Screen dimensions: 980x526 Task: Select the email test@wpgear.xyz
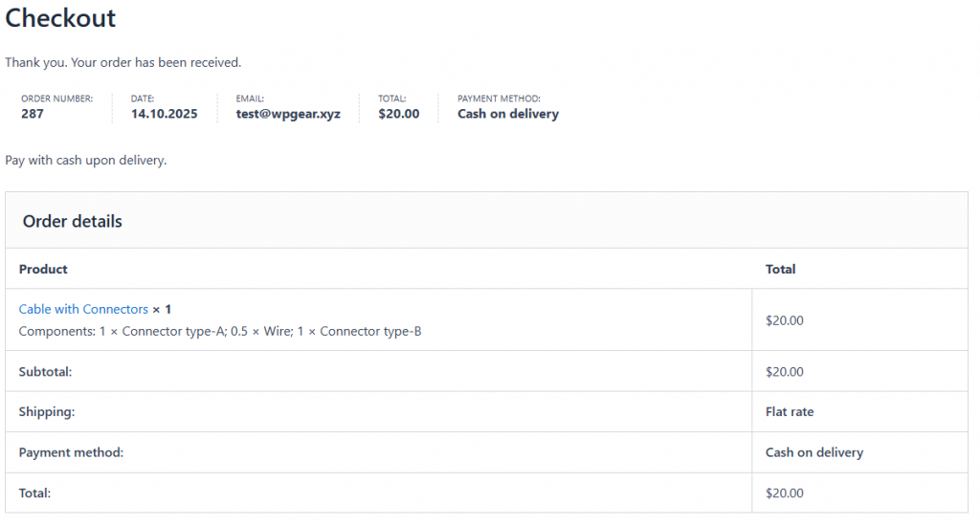[x=288, y=114]
